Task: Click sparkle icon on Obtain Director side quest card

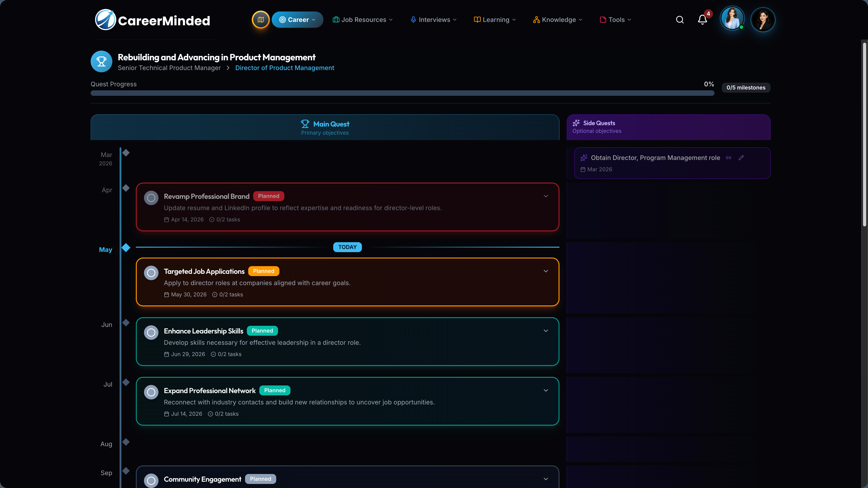Action: (584, 158)
